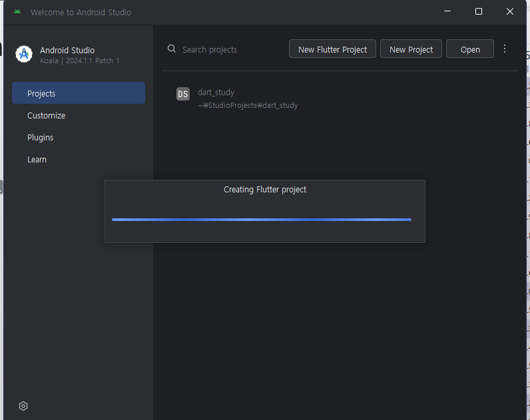Open the dart_study project entry

(x=340, y=98)
